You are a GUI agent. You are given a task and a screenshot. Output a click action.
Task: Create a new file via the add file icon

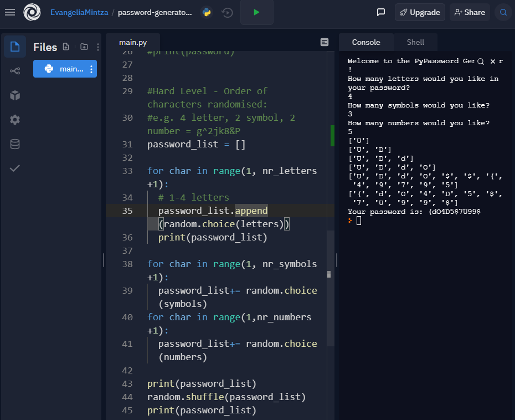(x=66, y=47)
